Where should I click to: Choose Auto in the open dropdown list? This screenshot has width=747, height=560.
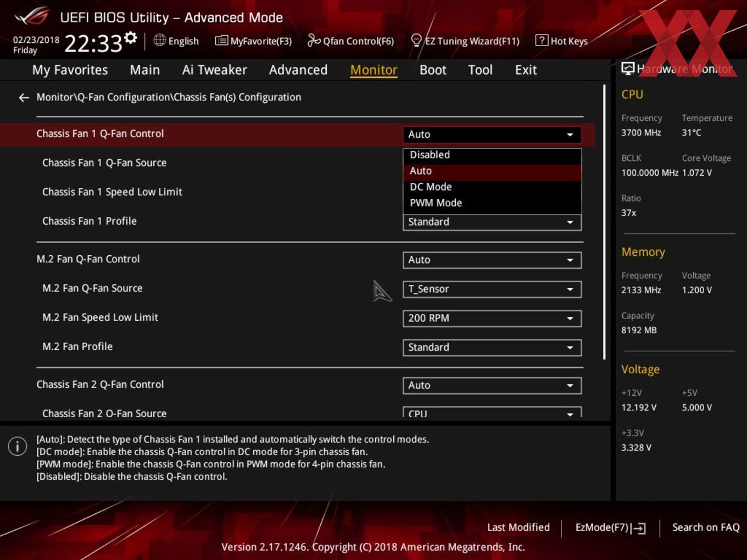point(492,171)
